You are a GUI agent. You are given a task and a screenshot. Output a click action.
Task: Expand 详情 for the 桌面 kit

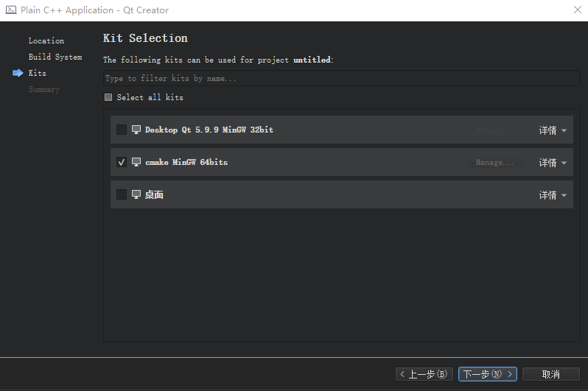552,195
